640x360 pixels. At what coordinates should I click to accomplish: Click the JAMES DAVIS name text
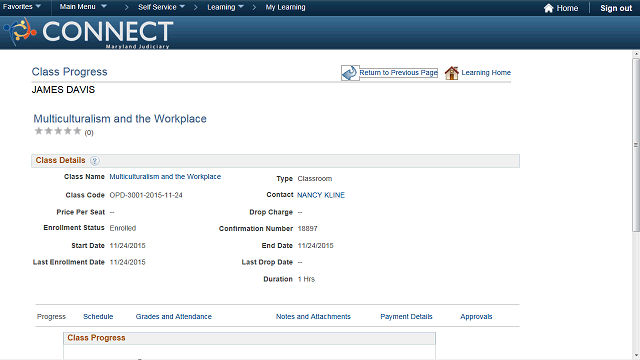click(x=63, y=90)
